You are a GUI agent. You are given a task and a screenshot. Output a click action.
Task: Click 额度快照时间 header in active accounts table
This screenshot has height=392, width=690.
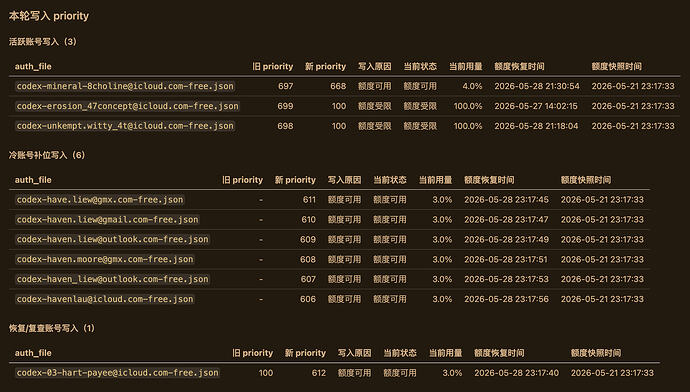[617, 66]
